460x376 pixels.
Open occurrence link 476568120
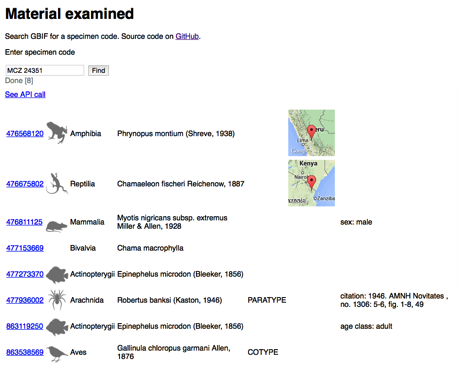pos(25,134)
